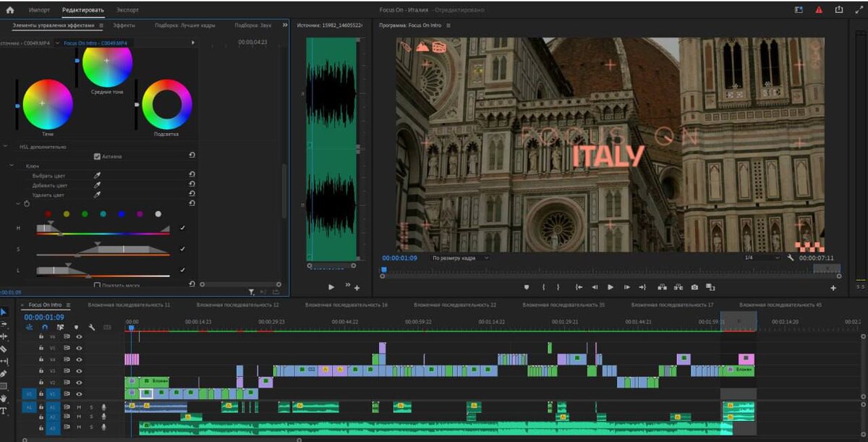Toggle the L range checkmark
This screenshot has width=868, height=442.
182,269
